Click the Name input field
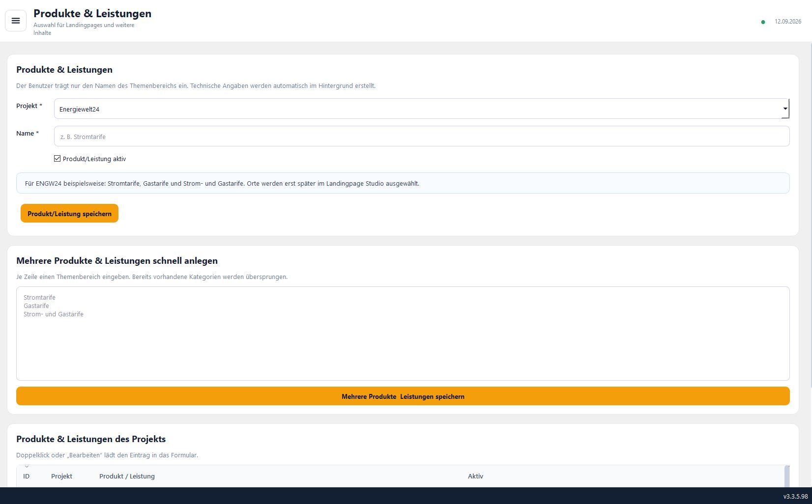 point(422,136)
